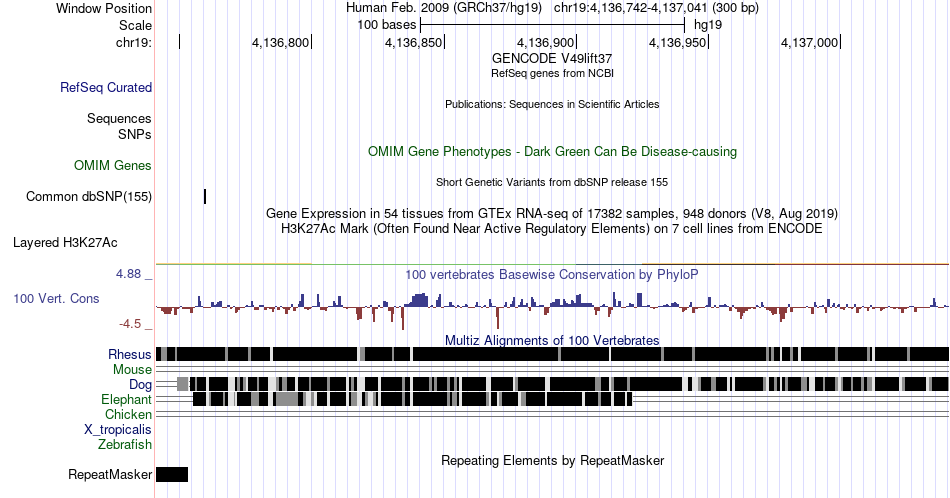Click the Zebrafish alignment row label

pyautogui.click(x=125, y=444)
